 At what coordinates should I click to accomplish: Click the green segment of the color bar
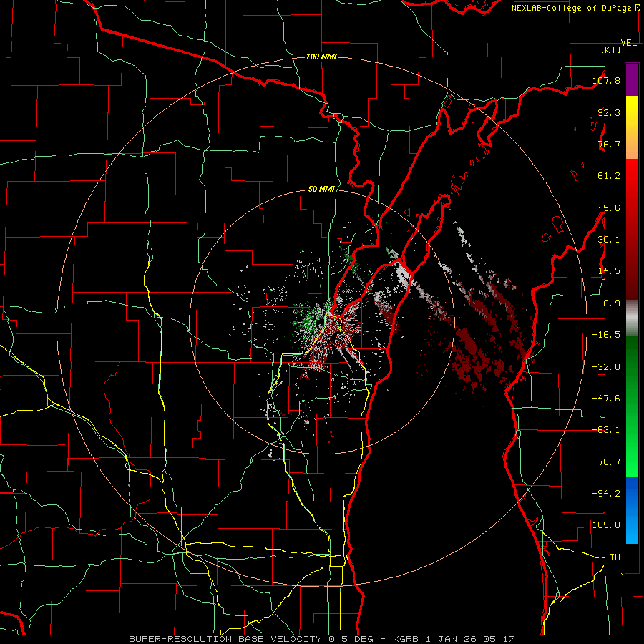coord(632,406)
